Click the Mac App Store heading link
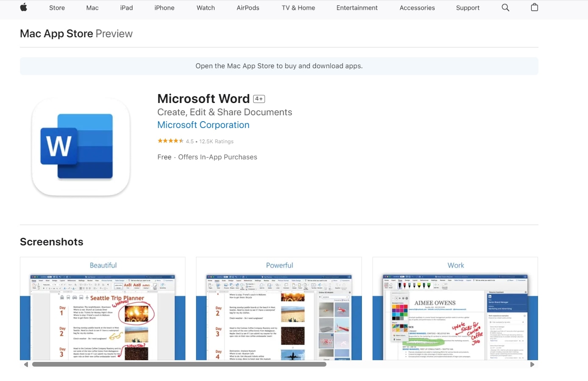The height and width of the screenshot is (381, 588). click(56, 33)
